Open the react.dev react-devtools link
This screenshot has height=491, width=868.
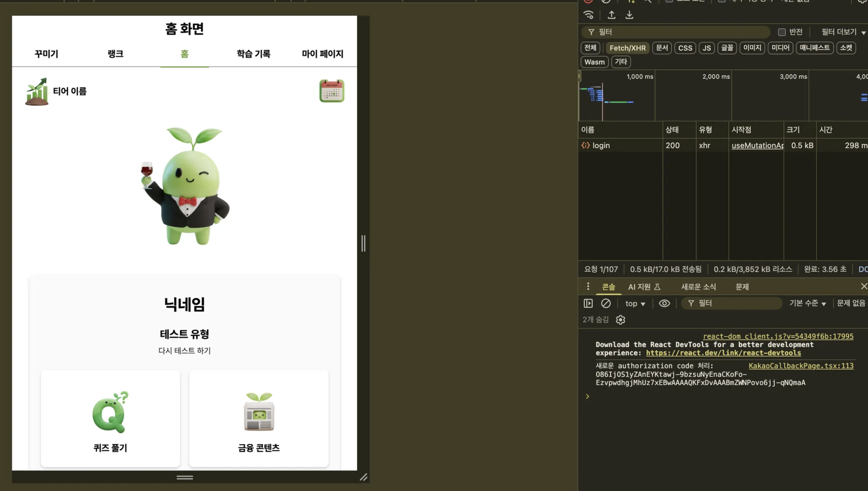(x=723, y=353)
